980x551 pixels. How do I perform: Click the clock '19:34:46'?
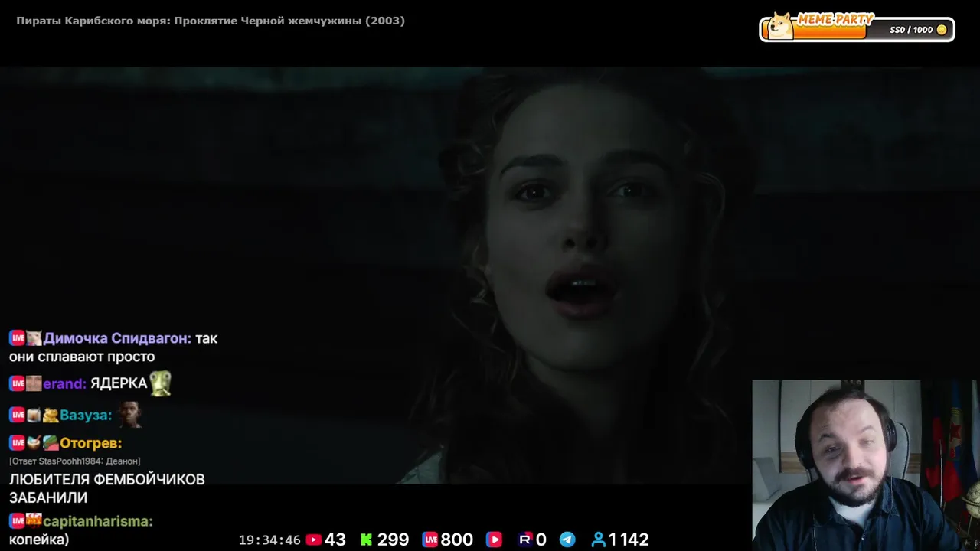pyautogui.click(x=269, y=540)
